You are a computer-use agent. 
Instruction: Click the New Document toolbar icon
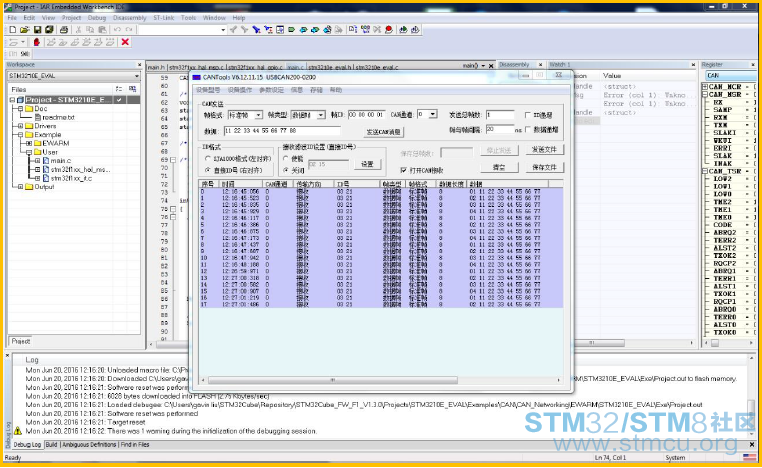point(13,30)
